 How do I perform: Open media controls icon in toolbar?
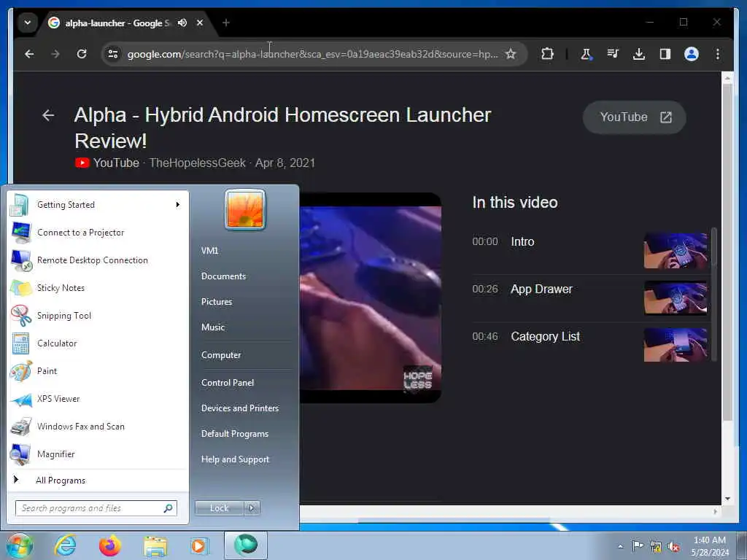pos(613,54)
